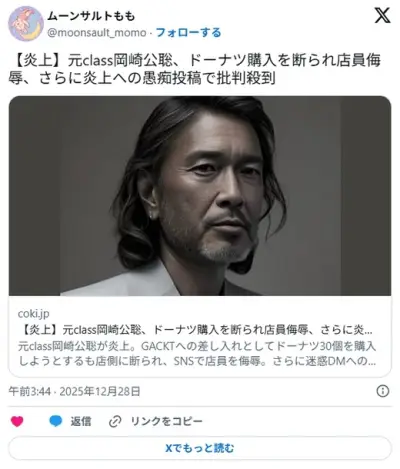Image resolution: width=400 pixels, height=469 pixels.
Task: Open the coki.jp domain link
Action: pos(33,313)
